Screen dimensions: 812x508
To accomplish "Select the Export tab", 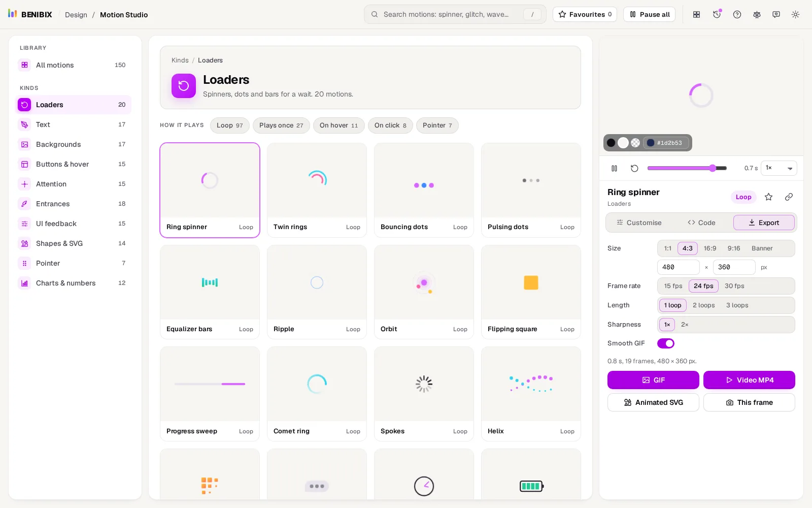I will tap(764, 223).
